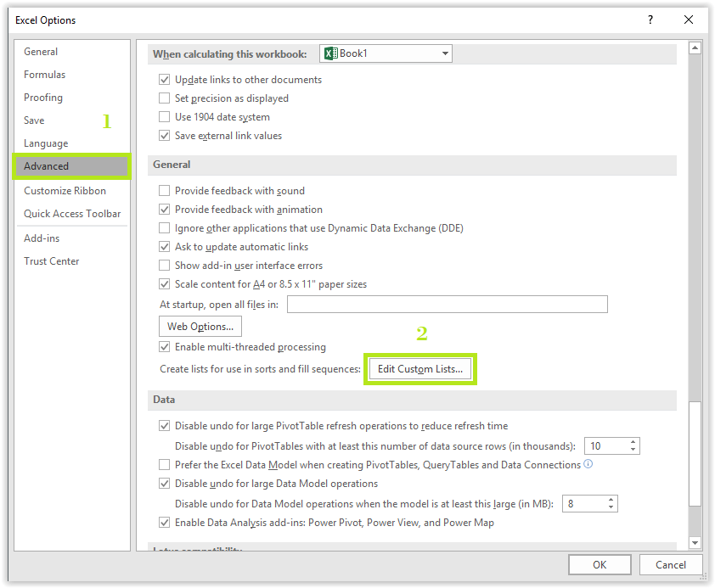Toggle Enable multi-threaded processing

(x=164, y=347)
